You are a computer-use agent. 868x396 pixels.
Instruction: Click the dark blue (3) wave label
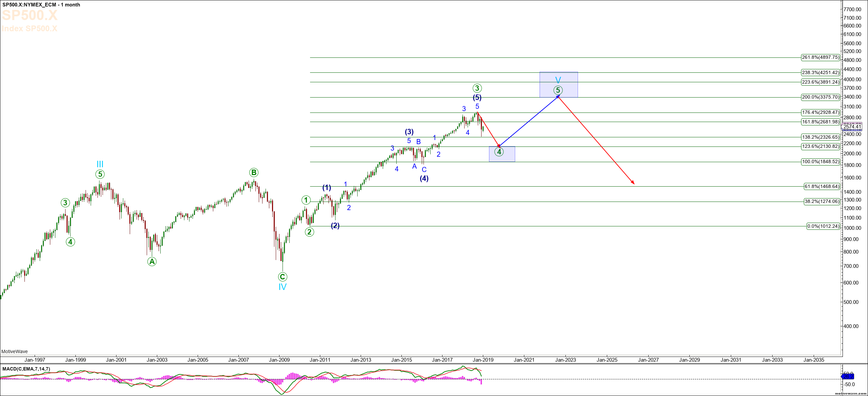(x=409, y=132)
